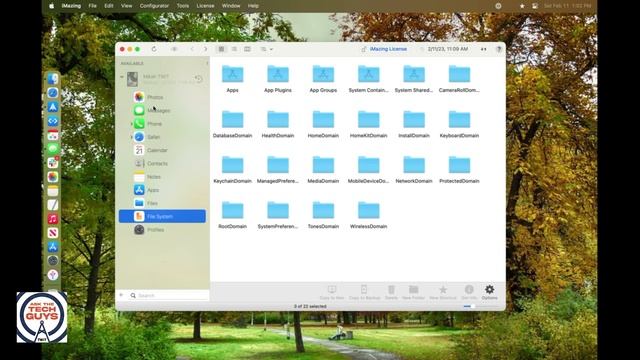Click the Copy to Mac icon
Screen dimensions: 640x360
point(332,290)
